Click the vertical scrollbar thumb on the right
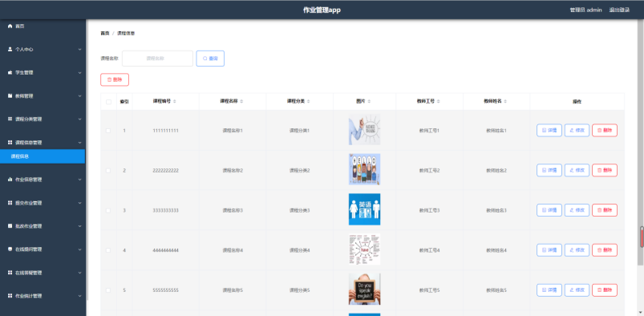Viewport: 644px width, 316px height. tap(642, 237)
